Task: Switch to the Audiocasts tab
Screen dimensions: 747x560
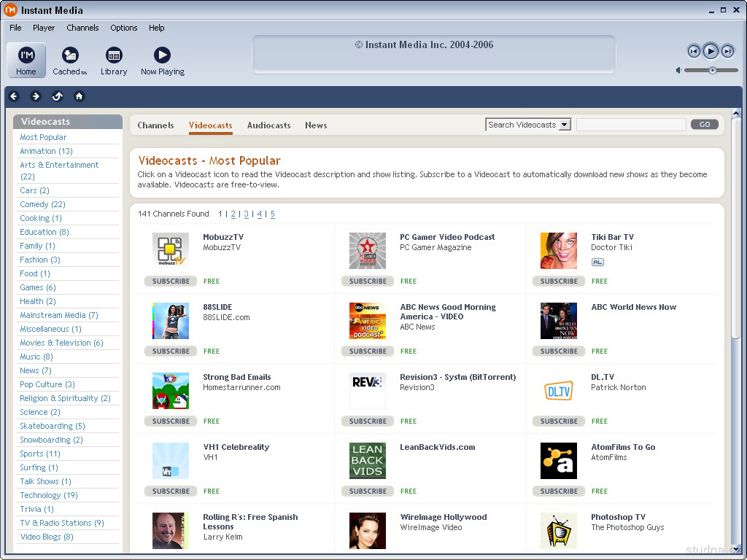Action: click(268, 125)
